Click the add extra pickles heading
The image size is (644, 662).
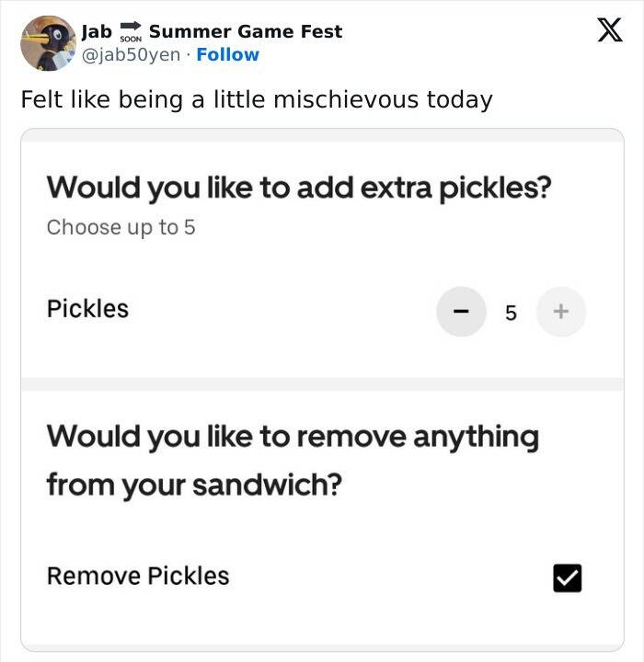(x=299, y=188)
